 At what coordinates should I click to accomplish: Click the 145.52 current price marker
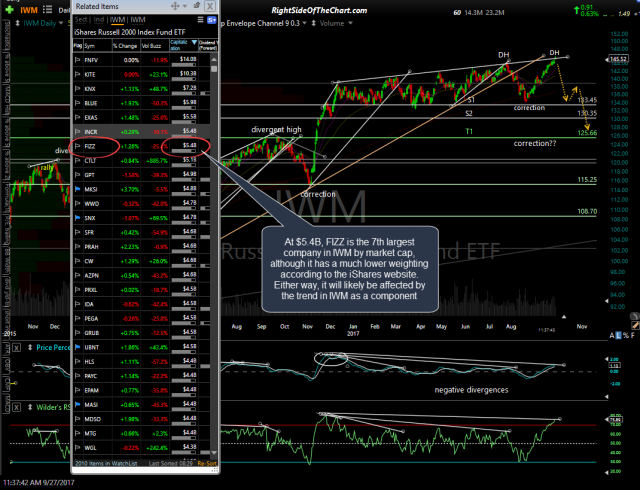tap(618, 59)
